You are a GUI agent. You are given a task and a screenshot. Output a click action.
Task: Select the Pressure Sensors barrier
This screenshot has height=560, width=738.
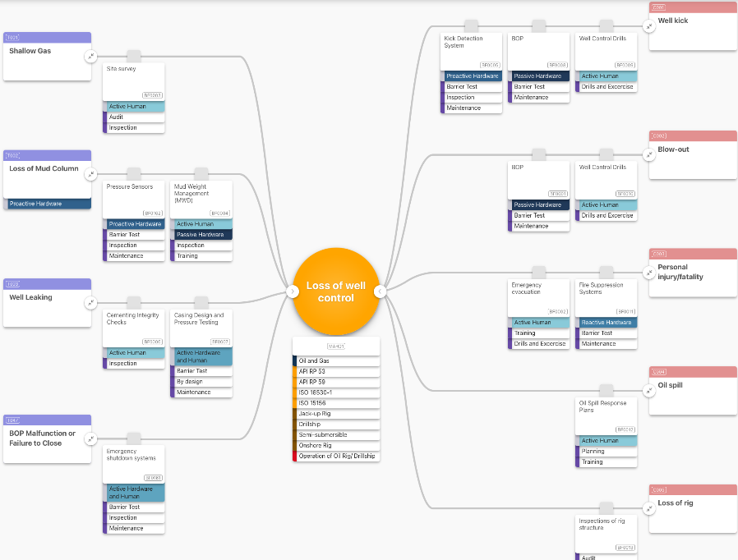pos(134,200)
